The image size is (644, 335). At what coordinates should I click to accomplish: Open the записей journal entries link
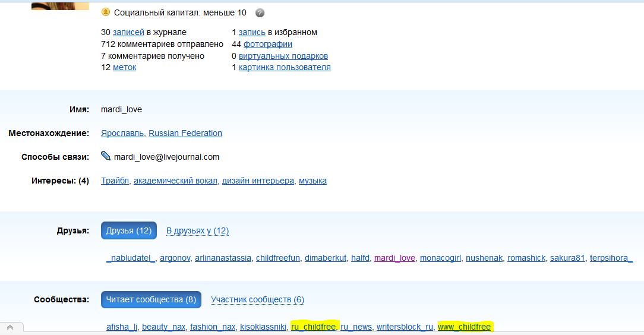click(128, 32)
